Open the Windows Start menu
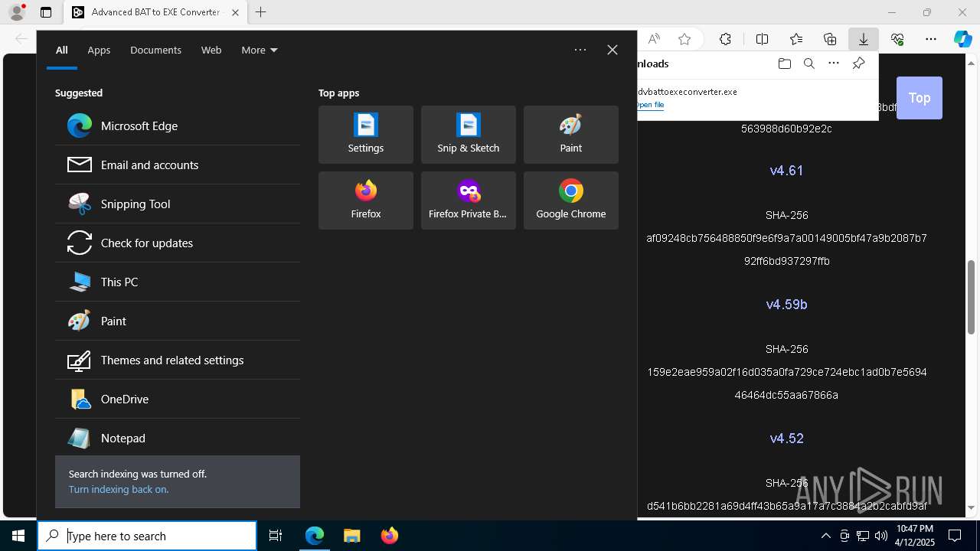The width and height of the screenshot is (980, 551). point(18,536)
